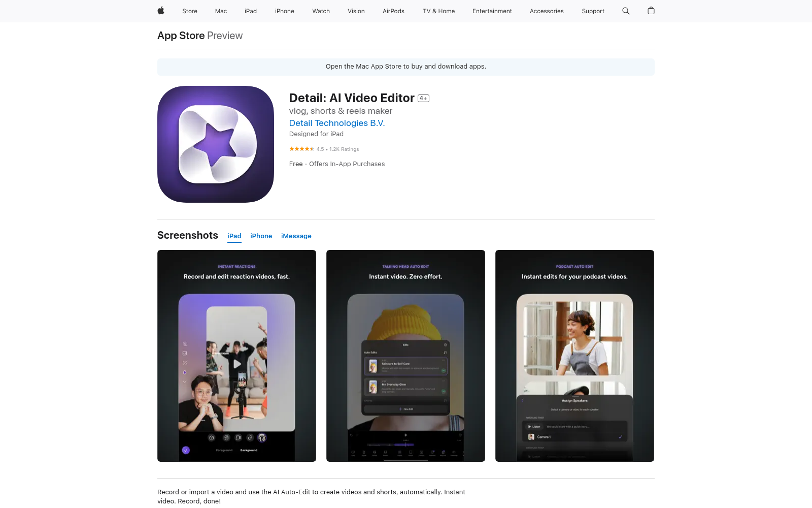This screenshot has height=508, width=812.
Task: Open the shopping bag icon
Action: click(x=651, y=11)
